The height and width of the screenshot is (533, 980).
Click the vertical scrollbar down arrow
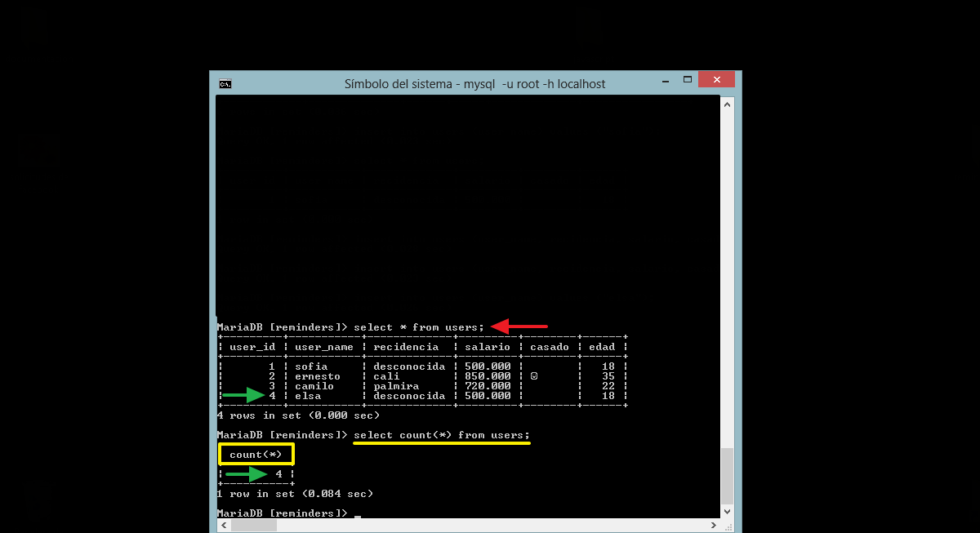pyautogui.click(x=727, y=512)
